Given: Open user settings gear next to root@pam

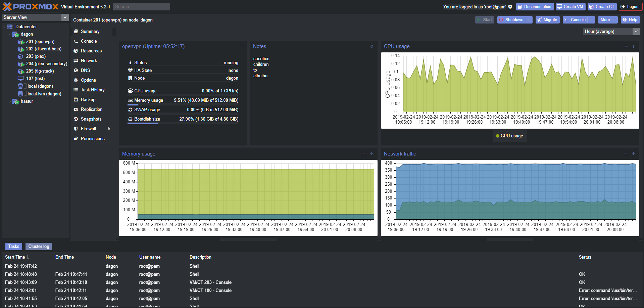Looking at the screenshot, I should click(510, 7).
